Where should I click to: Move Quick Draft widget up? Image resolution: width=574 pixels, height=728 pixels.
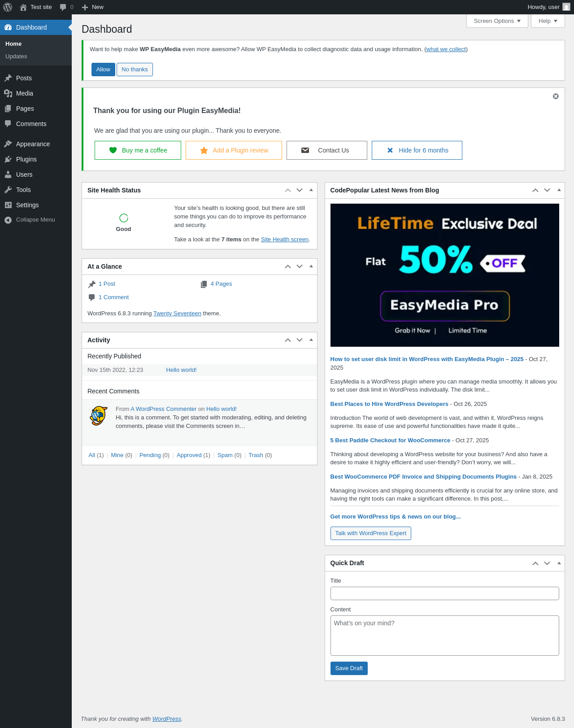pyautogui.click(x=535, y=563)
